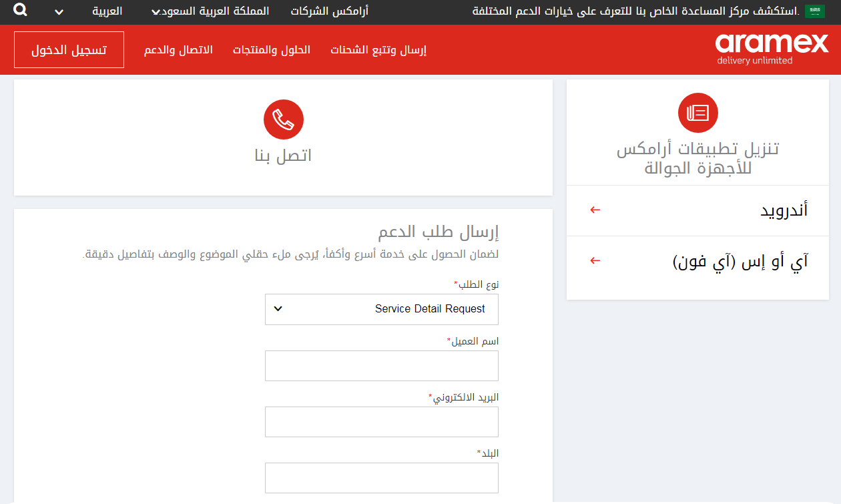Open the الحلول والمنتجات menu

coord(272,50)
